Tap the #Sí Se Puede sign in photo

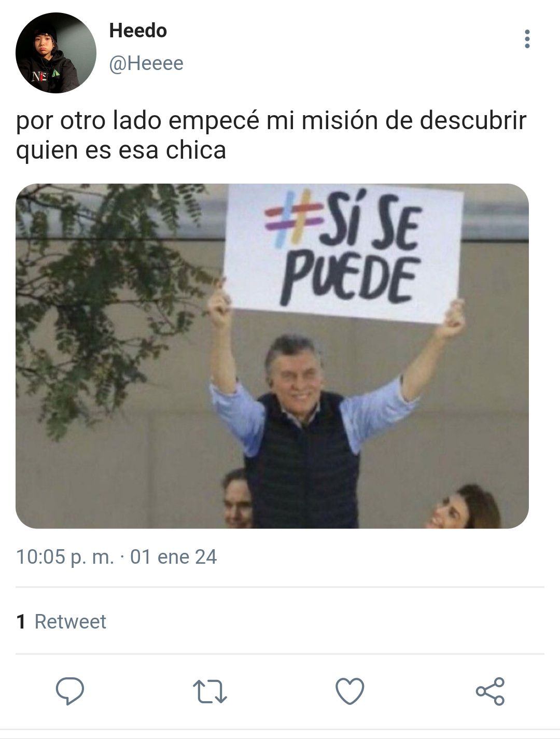click(344, 252)
